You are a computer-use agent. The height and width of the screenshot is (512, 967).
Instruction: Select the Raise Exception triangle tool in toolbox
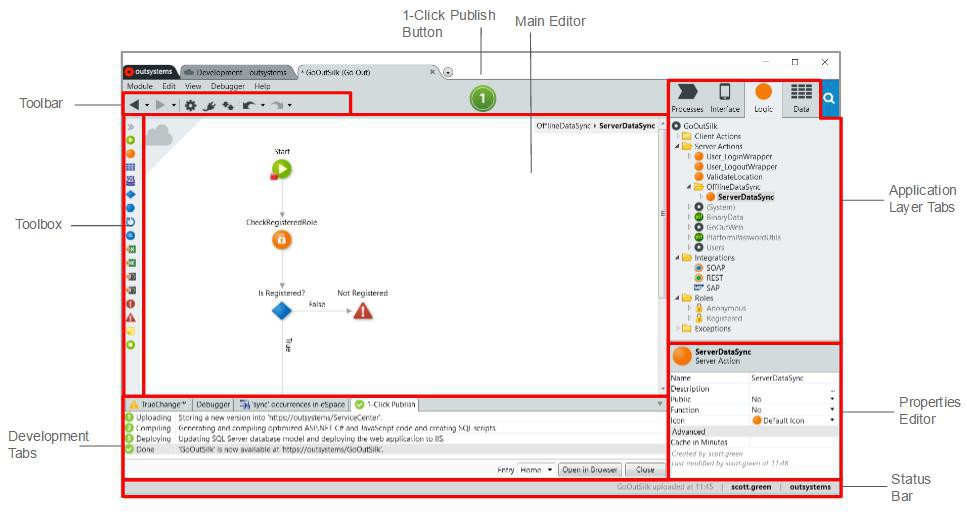(131, 318)
